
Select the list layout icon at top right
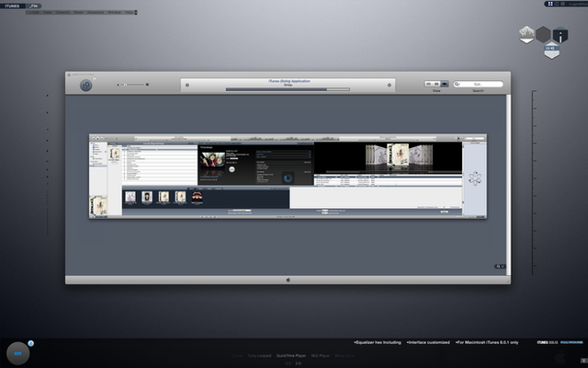(x=562, y=4)
